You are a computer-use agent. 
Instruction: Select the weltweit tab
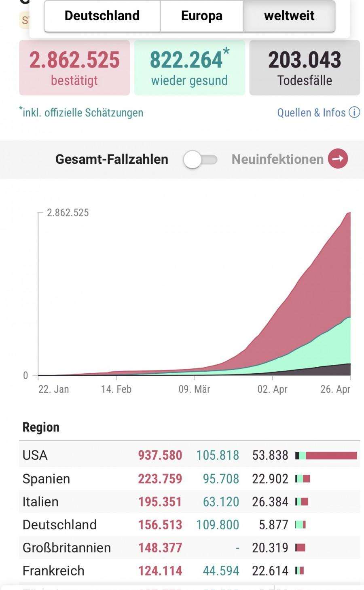point(289,16)
